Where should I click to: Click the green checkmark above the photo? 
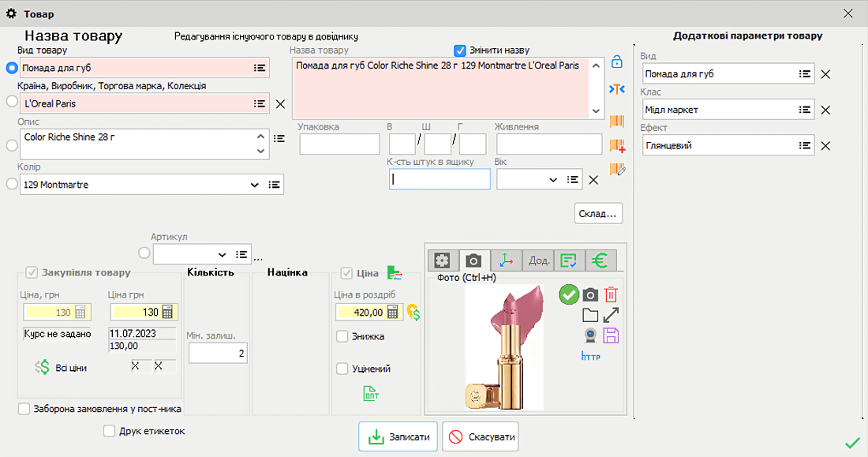pos(569,294)
